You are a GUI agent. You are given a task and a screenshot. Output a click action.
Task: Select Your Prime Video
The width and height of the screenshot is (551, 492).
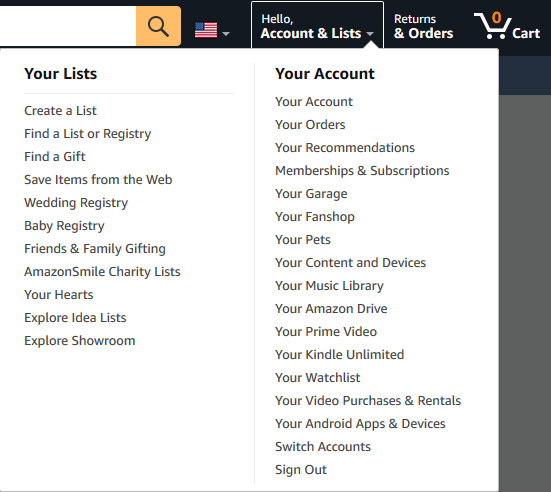coord(326,332)
